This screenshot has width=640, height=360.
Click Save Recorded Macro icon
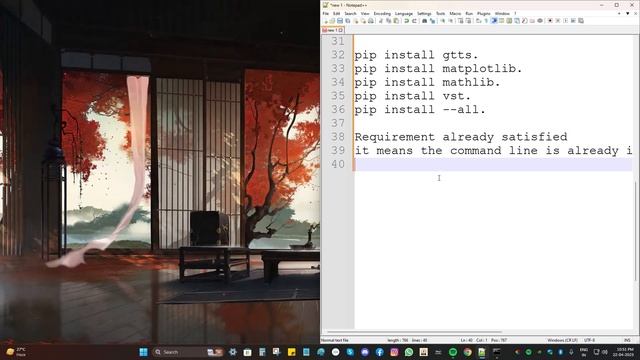click(581, 21)
